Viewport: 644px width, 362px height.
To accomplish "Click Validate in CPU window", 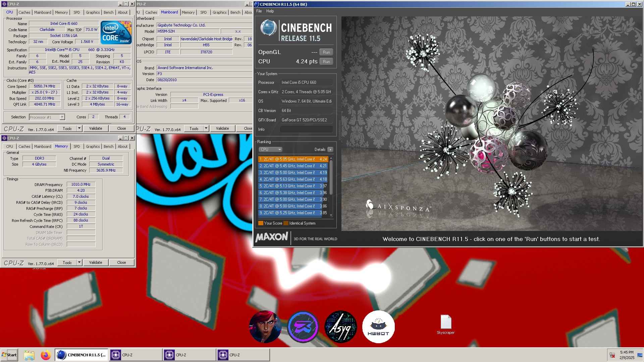I will point(96,128).
